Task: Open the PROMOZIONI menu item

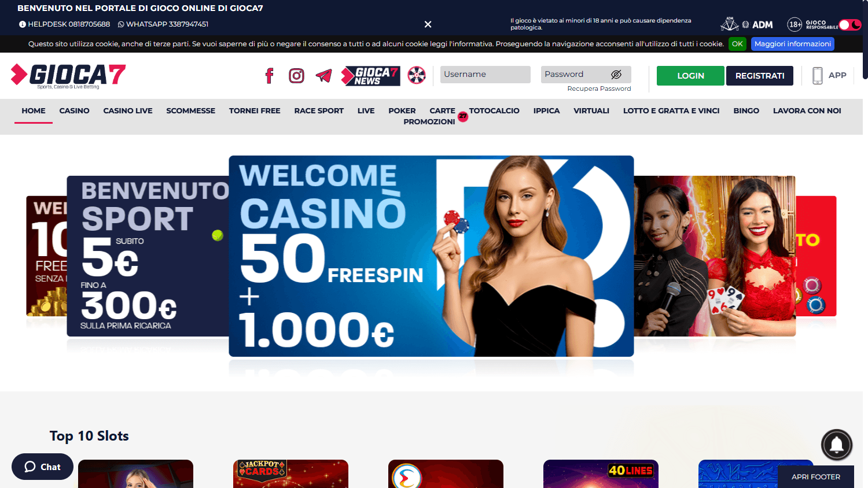Action: click(429, 121)
